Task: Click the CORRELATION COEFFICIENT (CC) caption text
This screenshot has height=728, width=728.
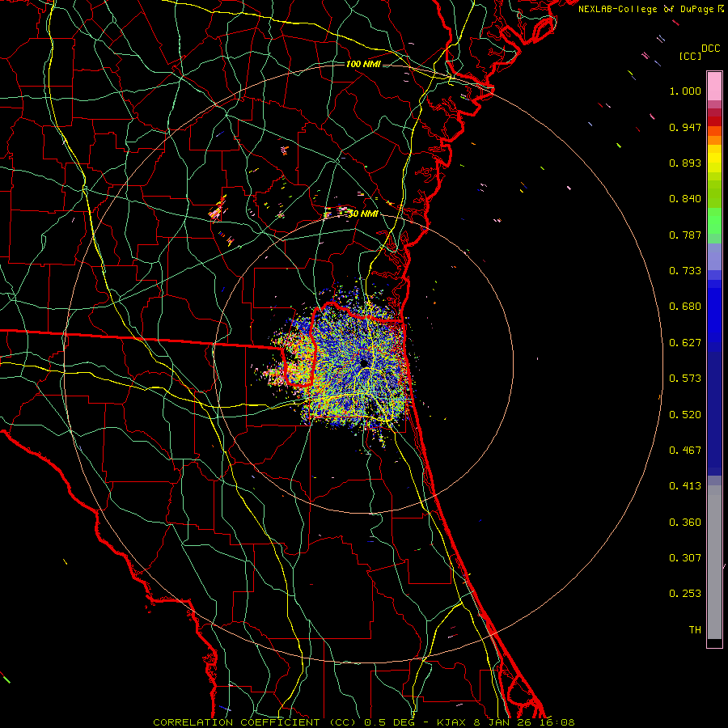Action: [x=255, y=722]
